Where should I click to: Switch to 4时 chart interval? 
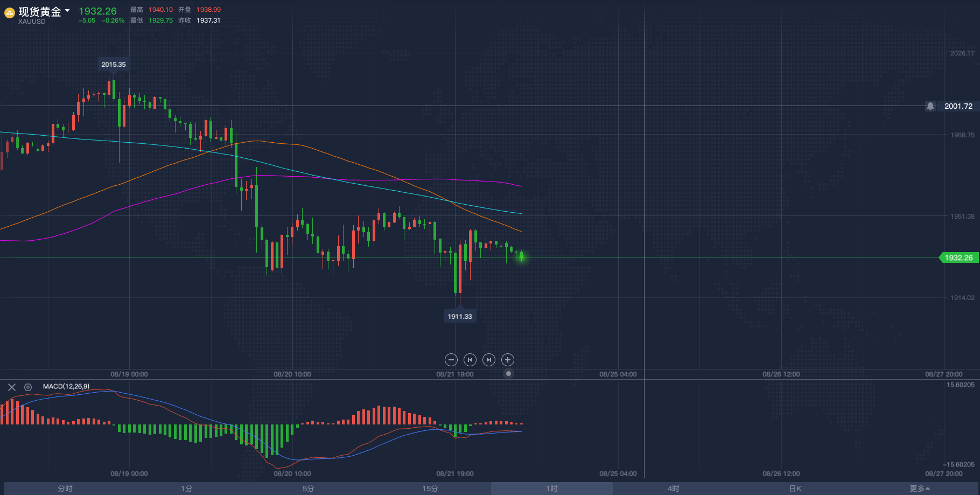[x=673, y=489]
